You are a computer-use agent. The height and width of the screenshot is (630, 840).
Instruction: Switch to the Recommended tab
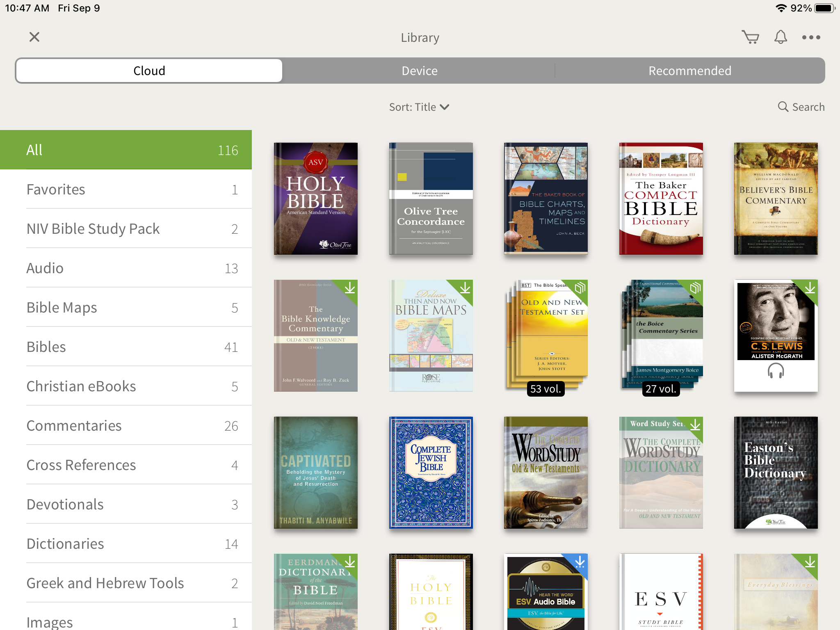pos(690,71)
